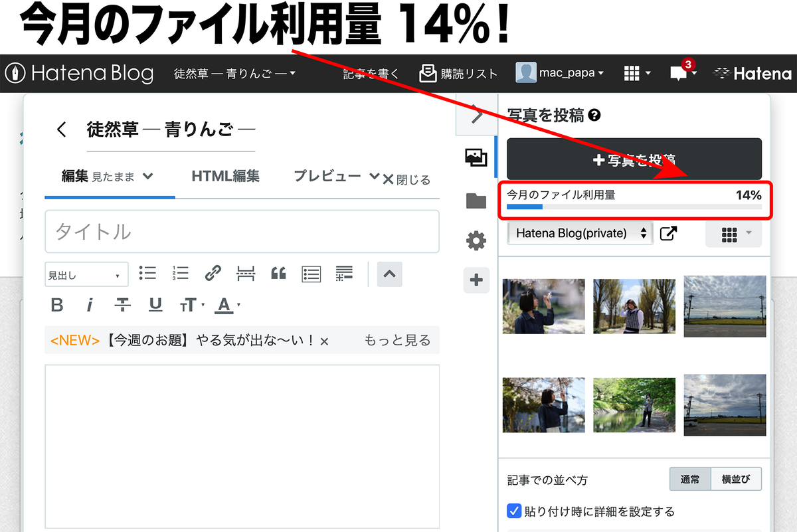Select the green canal path thumbnail
The height and width of the screenshot is (532, 797).
[634, 405]
